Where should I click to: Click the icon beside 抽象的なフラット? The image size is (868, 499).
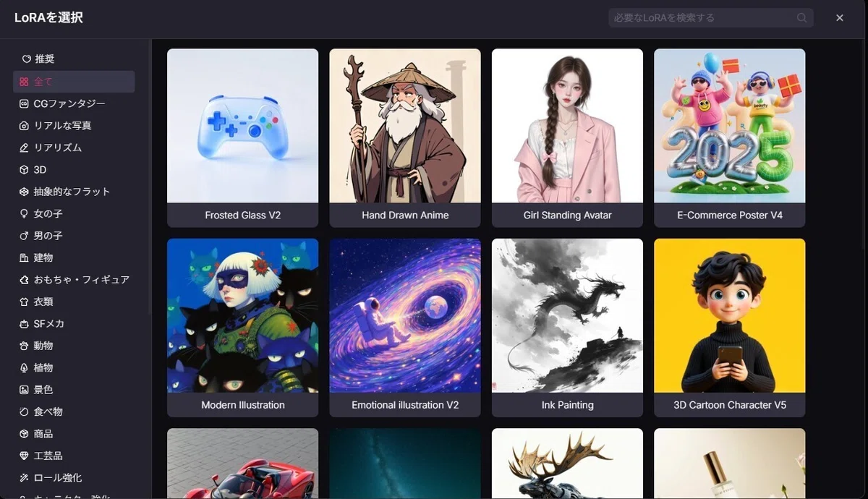pos(25,192)
